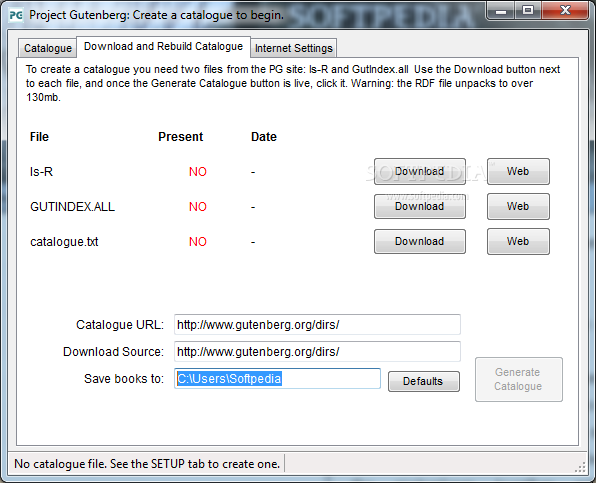Click the Save books to field
The image size is (596, 483).
coord(277,378)
